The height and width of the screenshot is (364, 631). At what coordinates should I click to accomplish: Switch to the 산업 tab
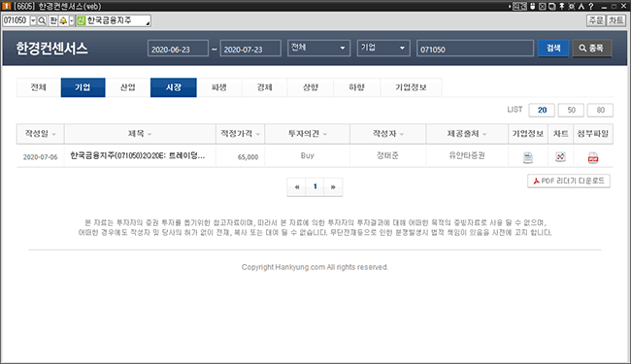click(x=128, y=87)
